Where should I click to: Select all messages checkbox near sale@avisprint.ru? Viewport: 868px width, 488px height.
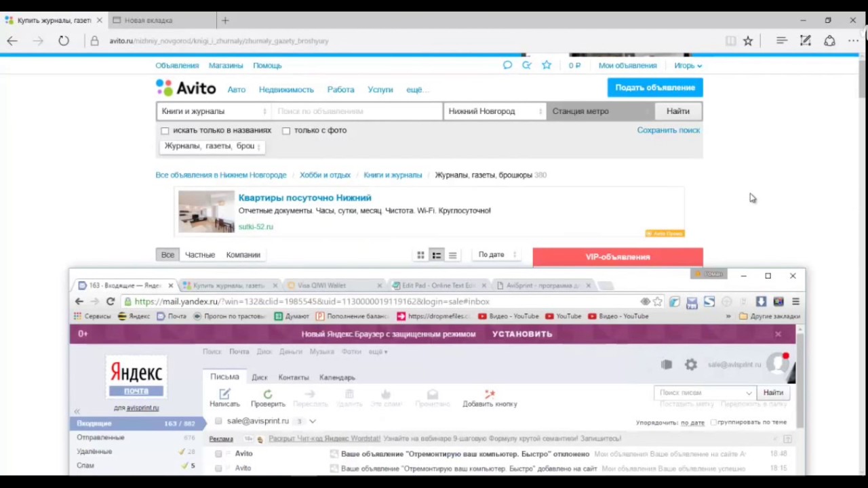click(218, 421)
